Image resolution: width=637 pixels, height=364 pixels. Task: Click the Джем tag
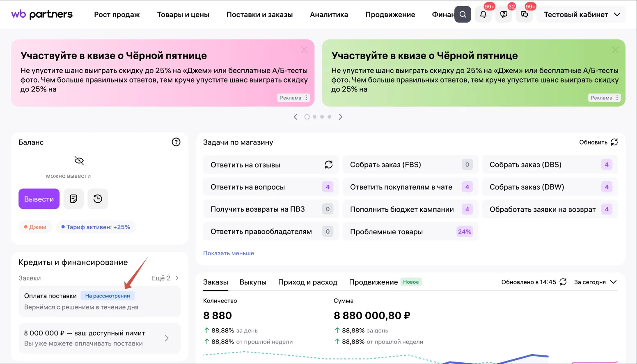click(35, 227)
